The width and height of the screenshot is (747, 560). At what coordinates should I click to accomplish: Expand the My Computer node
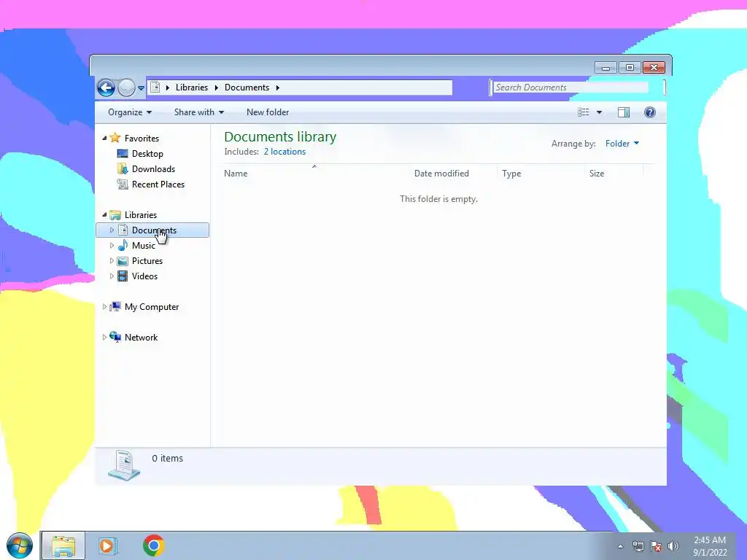click(x=104, y=307)
